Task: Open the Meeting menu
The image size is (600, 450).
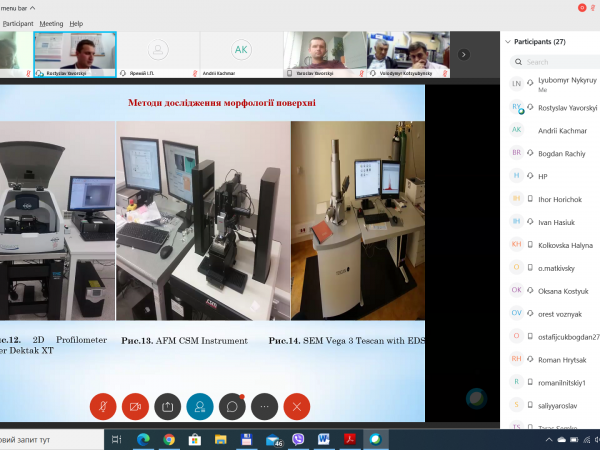Action: (x=50, y=23)
